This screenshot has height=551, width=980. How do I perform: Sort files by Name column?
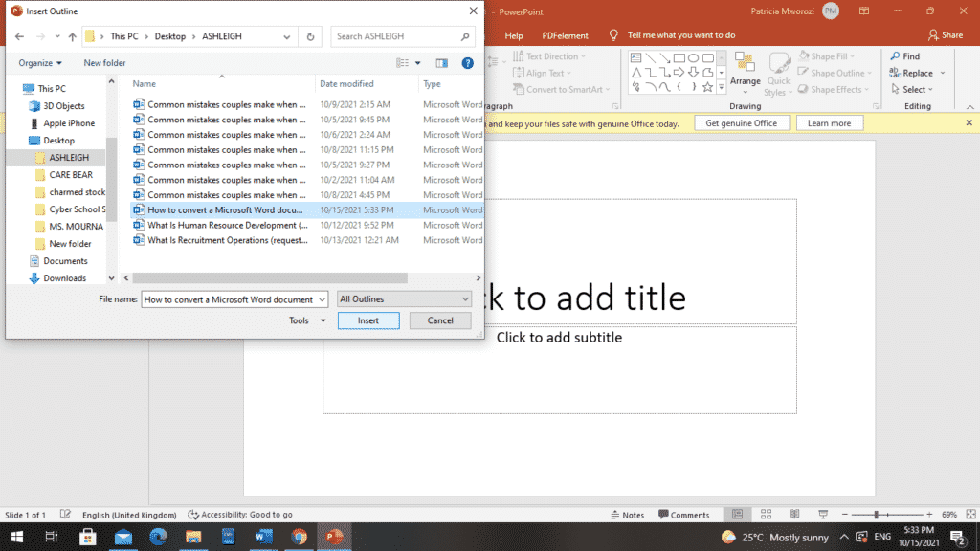(x=144, y=84)
